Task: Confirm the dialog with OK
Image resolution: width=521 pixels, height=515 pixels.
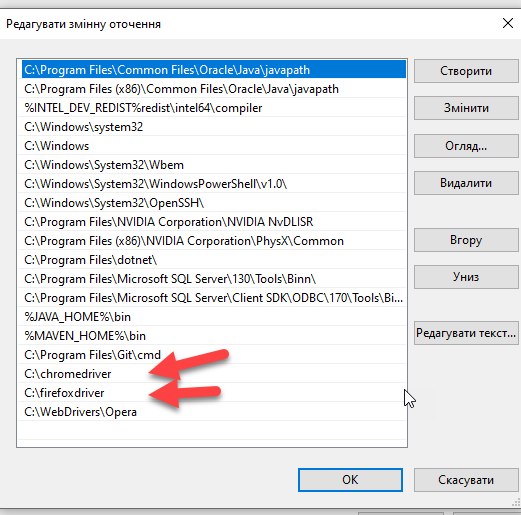Action: click(350, 480)
